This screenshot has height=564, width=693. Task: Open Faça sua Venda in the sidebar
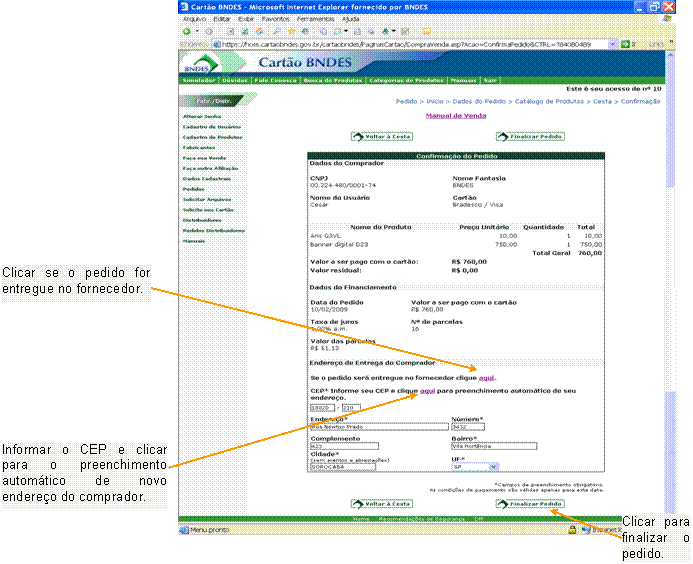coord(204,158)
